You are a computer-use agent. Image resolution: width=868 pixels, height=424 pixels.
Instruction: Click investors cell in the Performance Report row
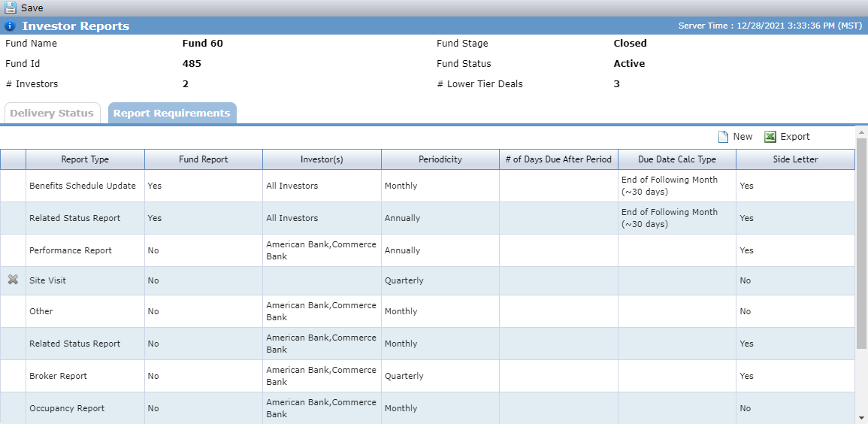coord(322,250)
